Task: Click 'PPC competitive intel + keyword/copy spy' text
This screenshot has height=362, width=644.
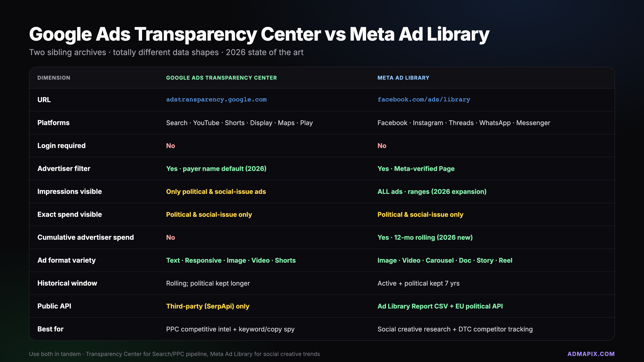Action: click(230, 329)
